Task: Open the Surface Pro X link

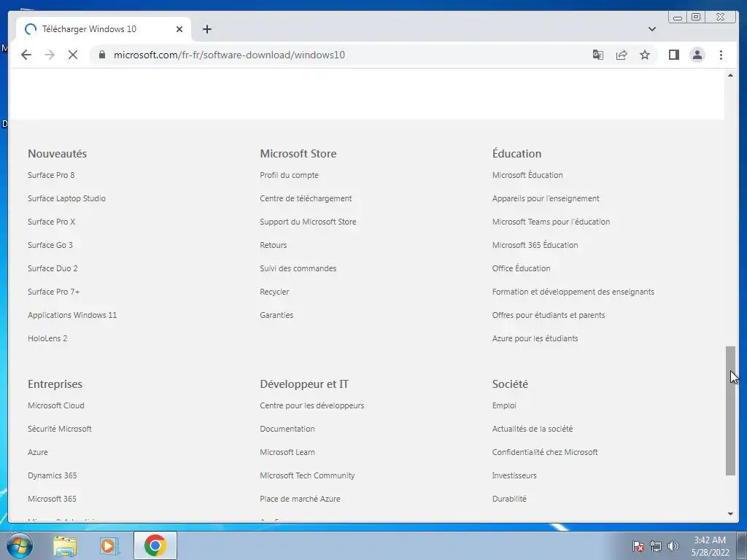Action: 52,222
